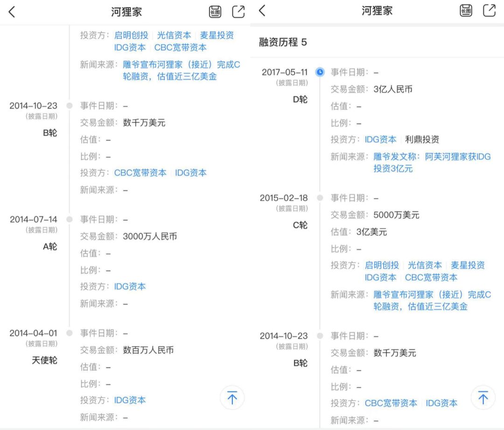
Task: Tap the A轮 round label
Action: [x=50, y=247]
